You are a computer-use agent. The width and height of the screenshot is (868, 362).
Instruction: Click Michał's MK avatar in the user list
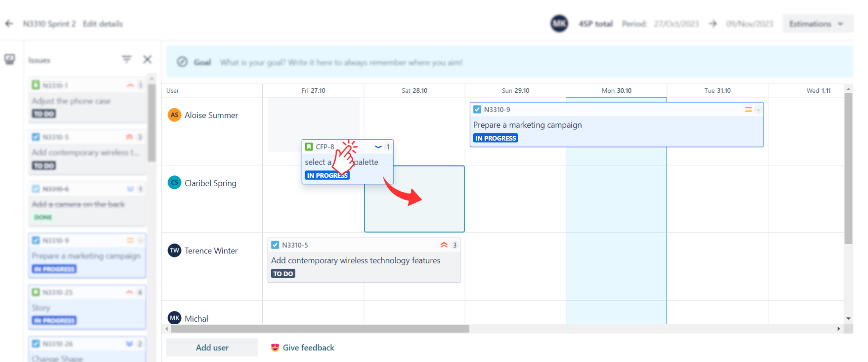point(175,318)
